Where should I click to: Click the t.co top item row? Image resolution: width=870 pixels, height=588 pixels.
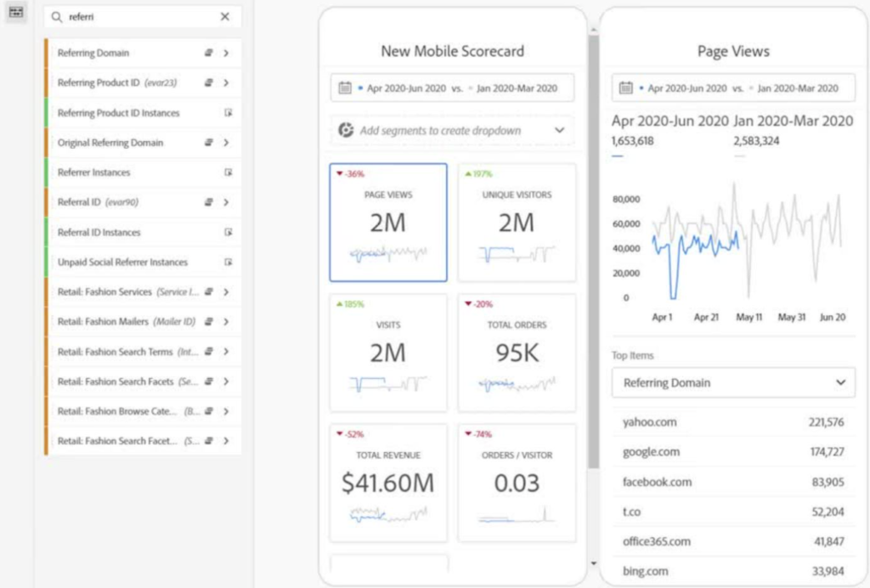733,512
